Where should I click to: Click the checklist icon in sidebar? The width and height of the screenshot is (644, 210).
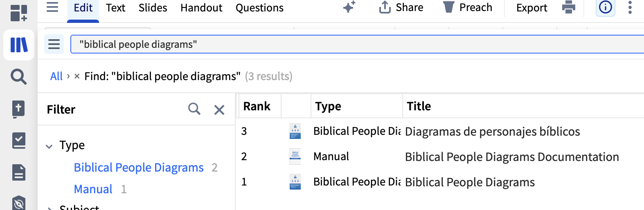tap(19, 141)
